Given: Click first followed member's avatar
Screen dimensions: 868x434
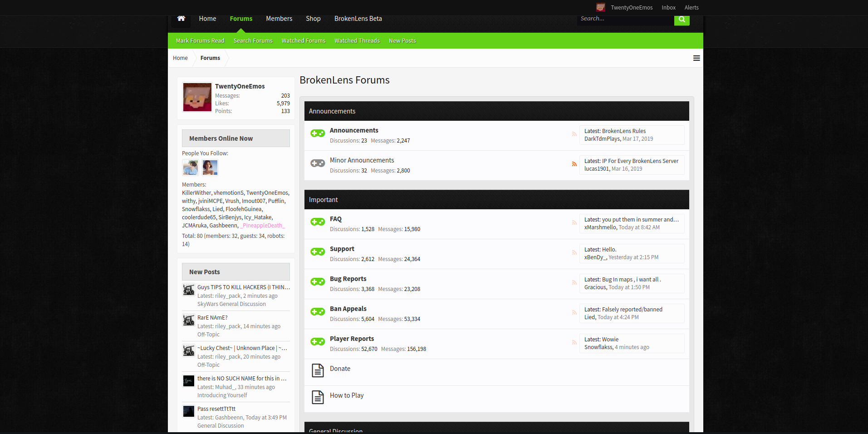Looking at the screenshot, I should tap(191, 168).
